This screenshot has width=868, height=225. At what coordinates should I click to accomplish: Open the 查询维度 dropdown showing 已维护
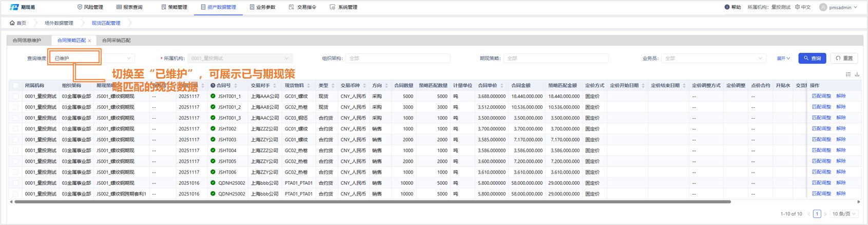91,58
